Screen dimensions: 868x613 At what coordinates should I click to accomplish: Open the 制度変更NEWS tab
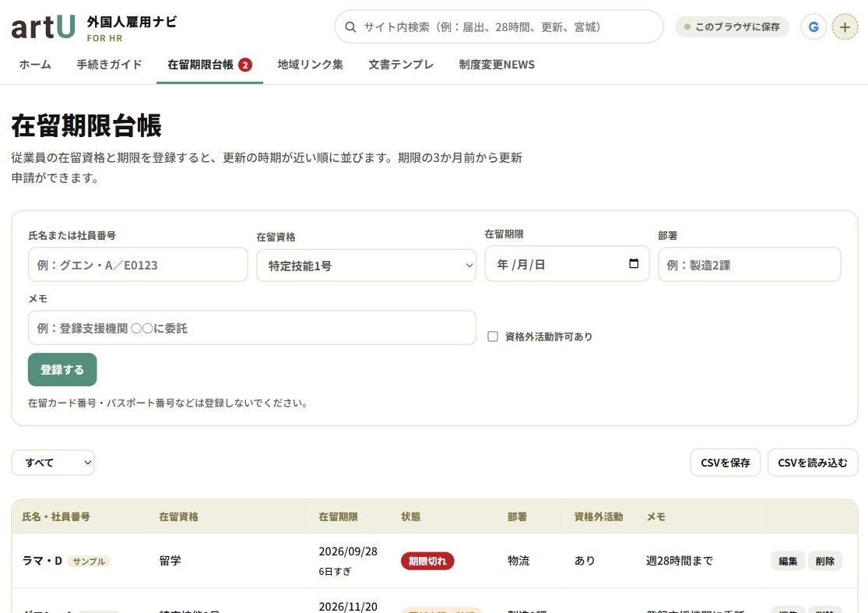(x=497, y=65)
